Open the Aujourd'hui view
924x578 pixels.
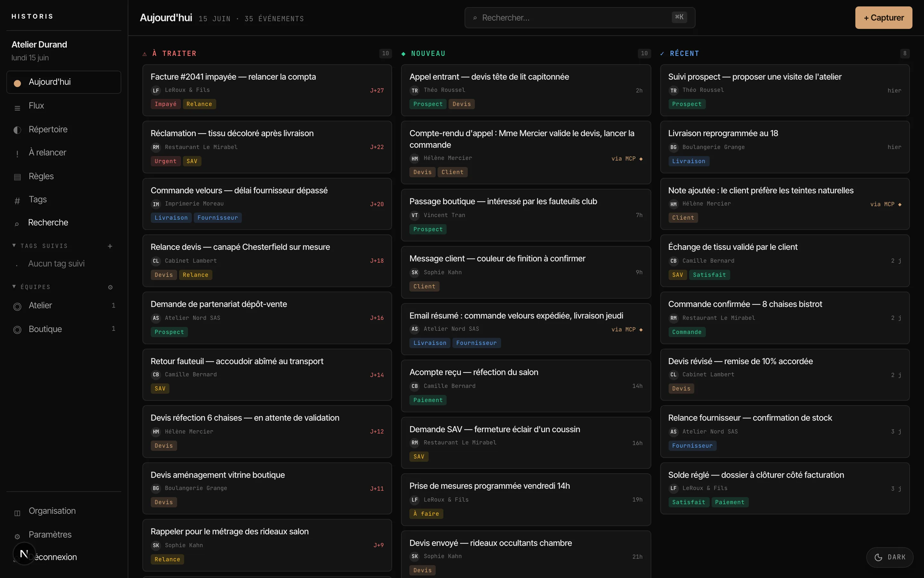tap(64, 82)
